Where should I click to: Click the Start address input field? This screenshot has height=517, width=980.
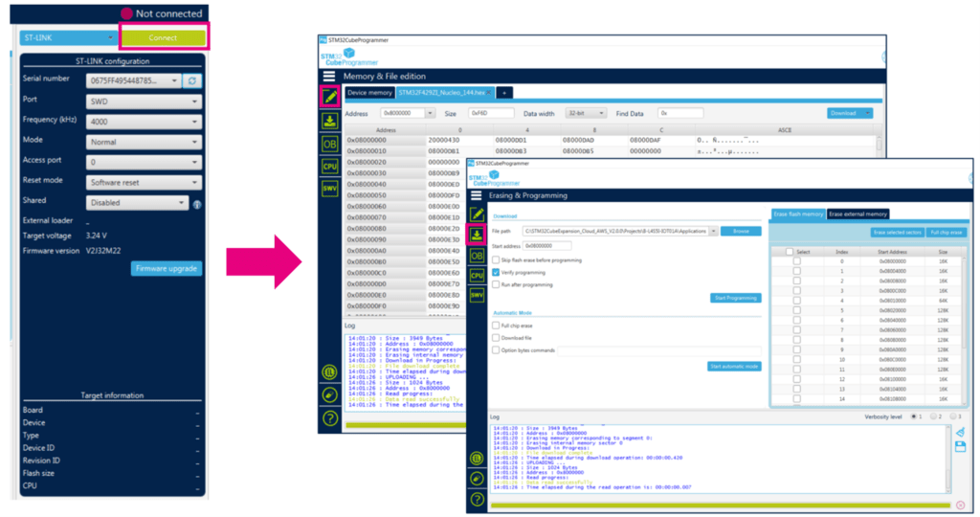(546, 247)
